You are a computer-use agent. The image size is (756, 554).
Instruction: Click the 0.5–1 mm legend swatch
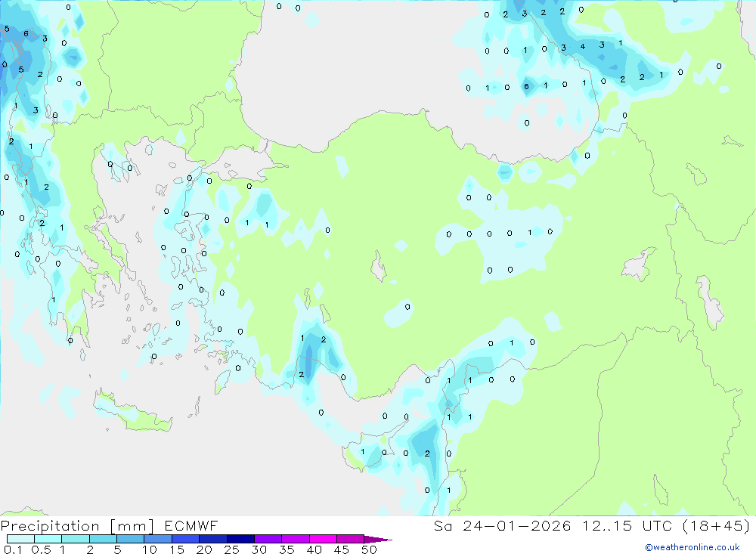point(48,539)
